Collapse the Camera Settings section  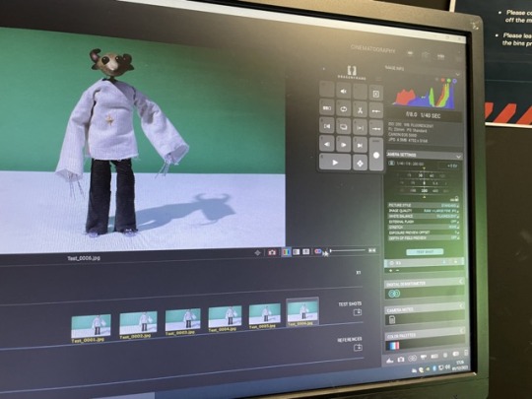[458, 157]
